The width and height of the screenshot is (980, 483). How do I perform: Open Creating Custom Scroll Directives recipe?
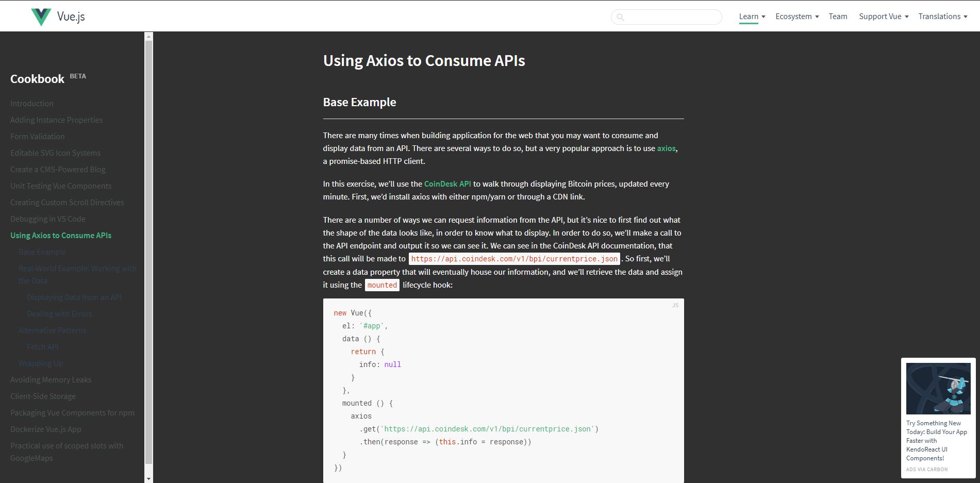(67, 203)
